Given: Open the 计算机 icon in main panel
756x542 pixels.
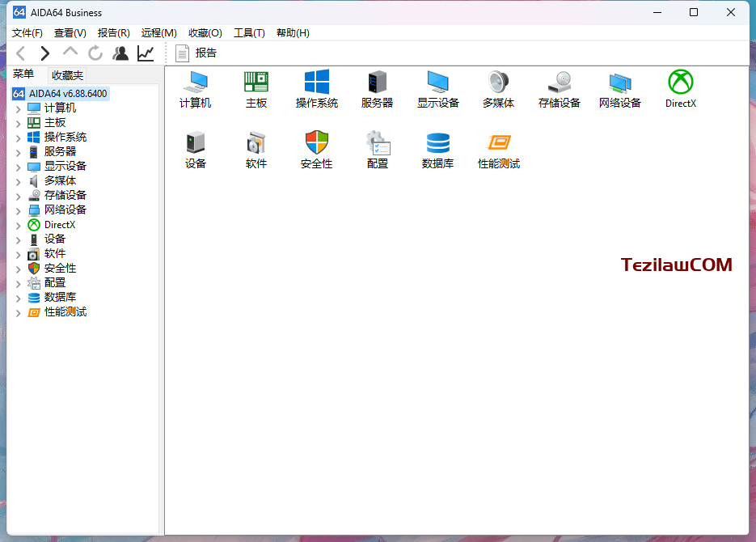Looking at the screenshot, I should click(196, 89).
